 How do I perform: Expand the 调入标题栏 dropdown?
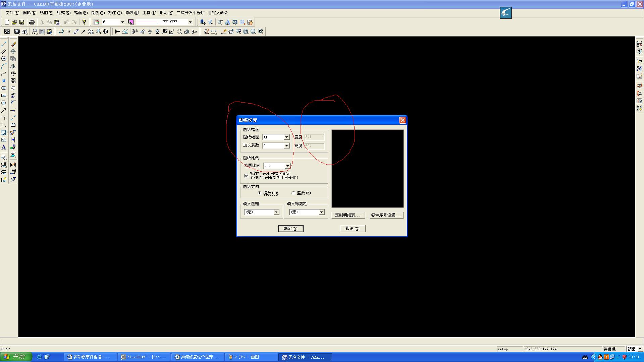321,212
